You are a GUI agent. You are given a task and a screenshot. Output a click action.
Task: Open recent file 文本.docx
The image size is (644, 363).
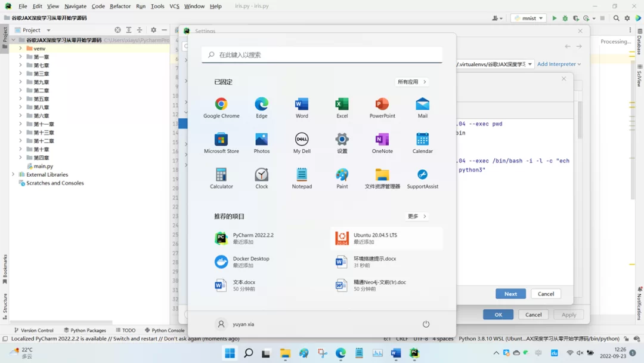(x=266, y=285)
